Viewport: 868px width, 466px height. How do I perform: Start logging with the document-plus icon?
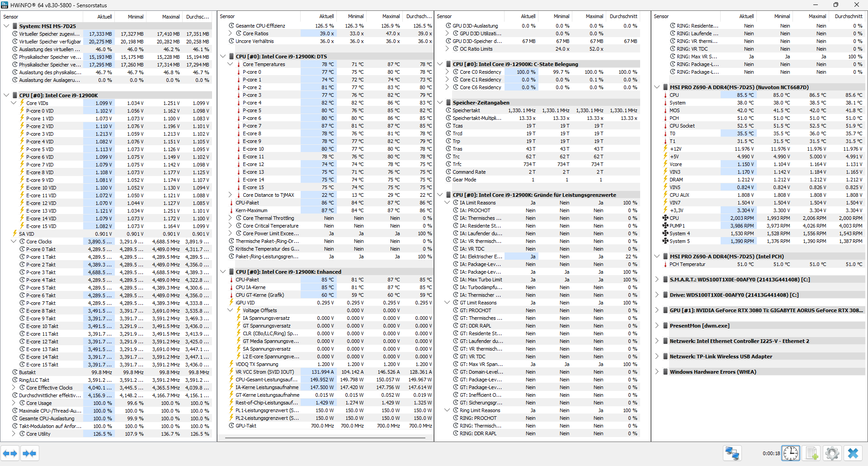(812, 453)
